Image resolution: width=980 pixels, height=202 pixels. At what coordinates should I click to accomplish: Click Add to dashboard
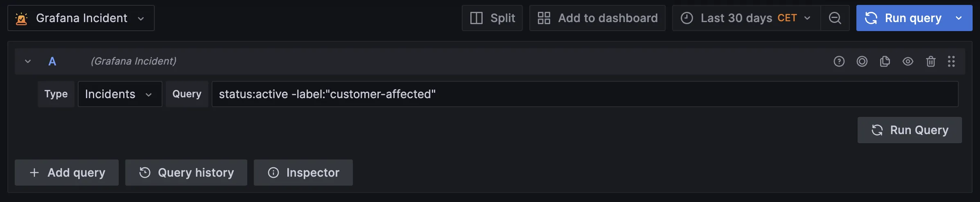[597, 18]
